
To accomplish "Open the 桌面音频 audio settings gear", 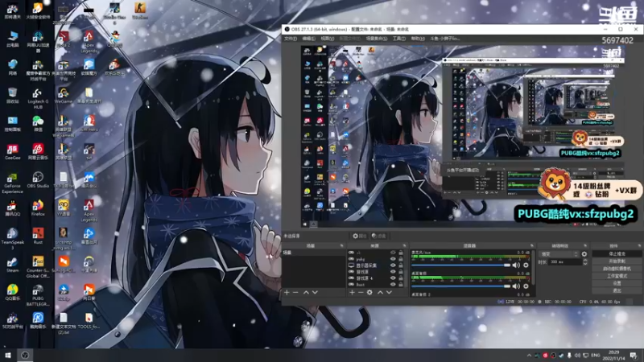I will [x=526, y=286].
